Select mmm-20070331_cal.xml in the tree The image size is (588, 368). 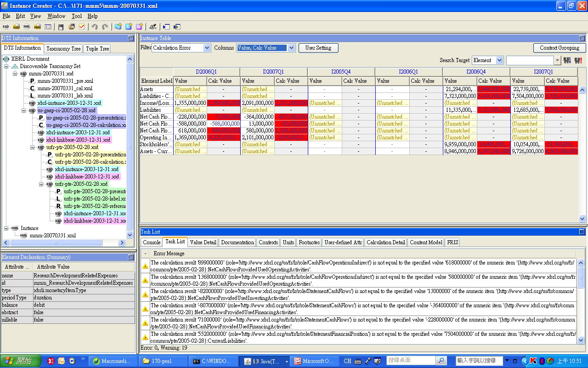pos(65,88)
